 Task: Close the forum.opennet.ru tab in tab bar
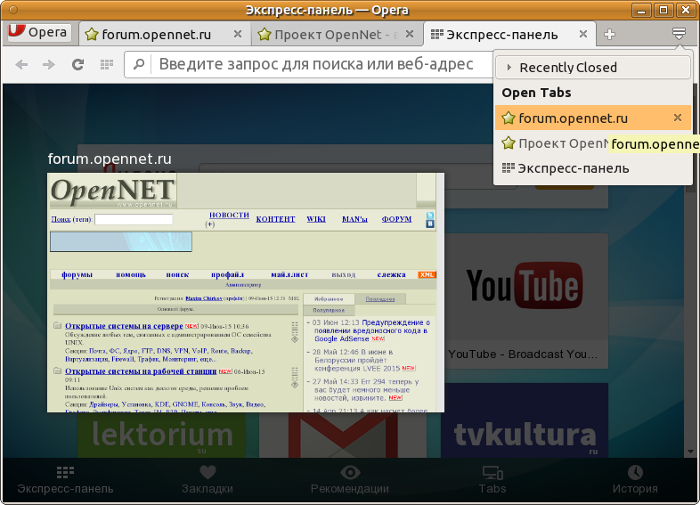click(238, 34)
